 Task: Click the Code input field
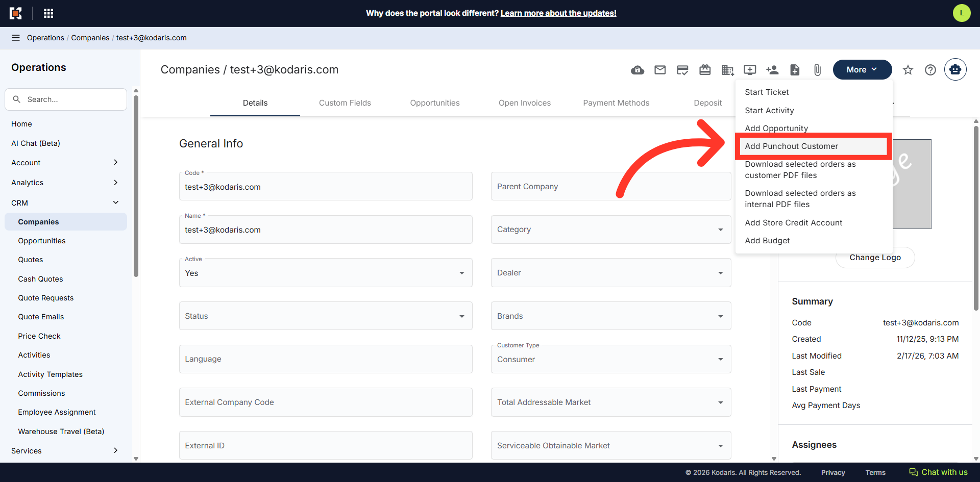point(326,186)
